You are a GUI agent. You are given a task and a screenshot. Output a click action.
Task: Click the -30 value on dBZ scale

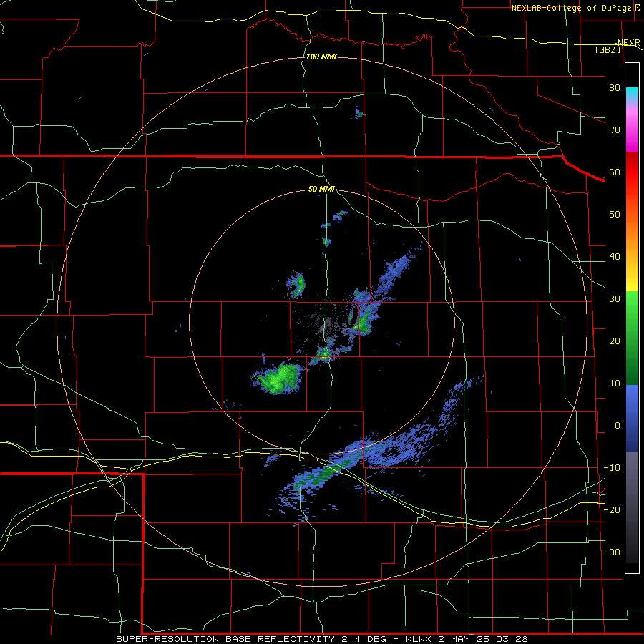coord(612,552)
